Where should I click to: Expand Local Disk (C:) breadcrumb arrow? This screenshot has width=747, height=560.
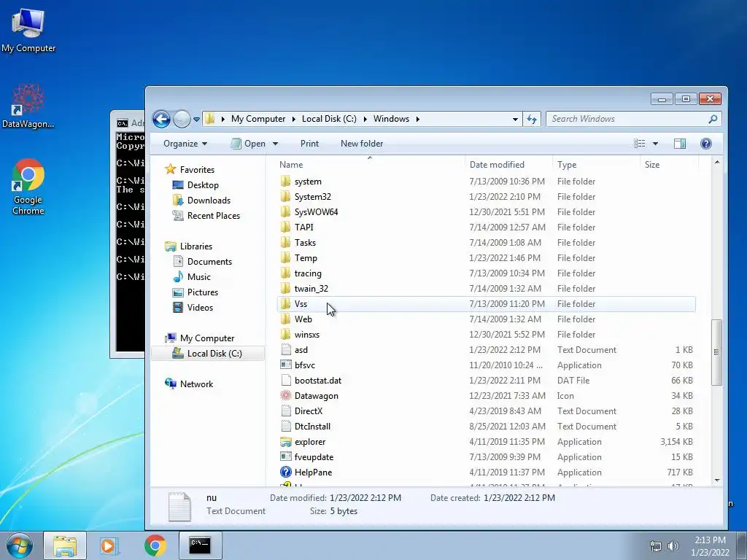click(x=365, y=119)
